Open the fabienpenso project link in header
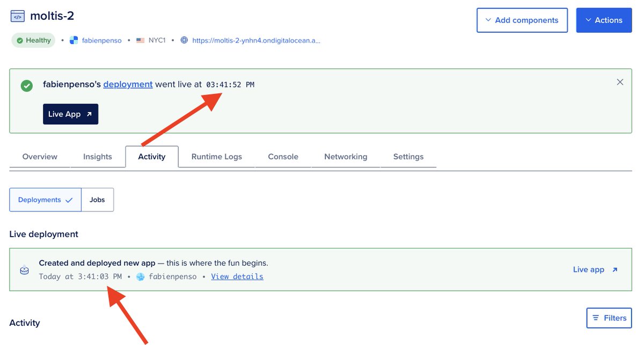Image resolution: width=644 pixels, height=345 pixels. point(101,40)
